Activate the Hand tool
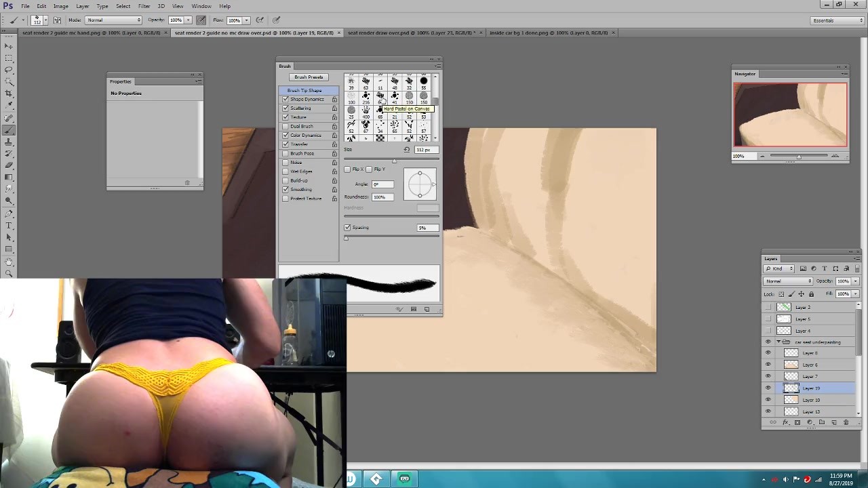Screen dimensions: 868x488 click(x=9, y=262)
